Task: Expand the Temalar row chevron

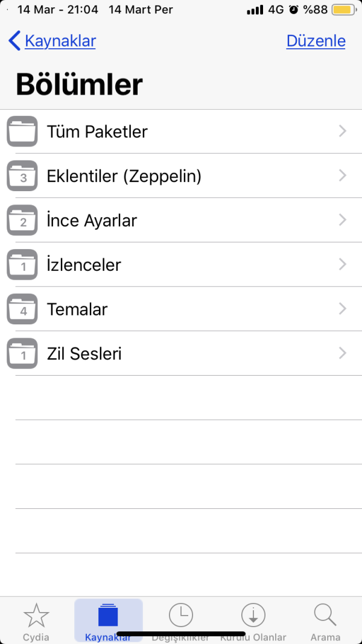Action: coord(343,309)
